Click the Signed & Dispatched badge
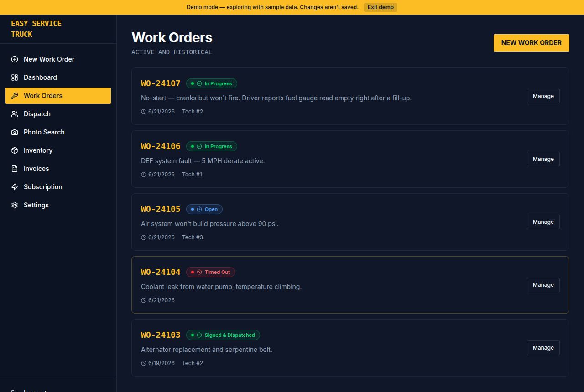Screen dimensions: 584x392 point(223,335)
